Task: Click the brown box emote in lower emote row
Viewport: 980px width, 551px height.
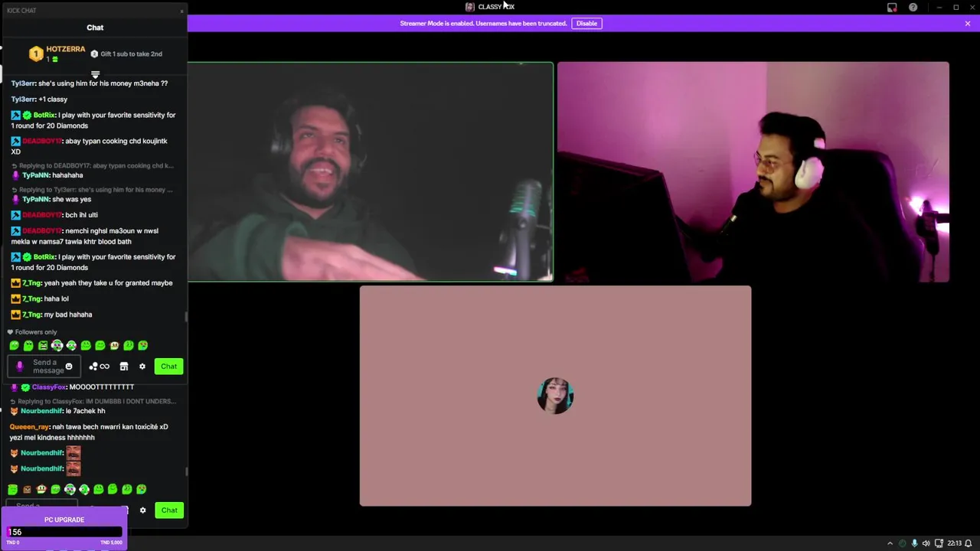Action: [x=27, y=490]
